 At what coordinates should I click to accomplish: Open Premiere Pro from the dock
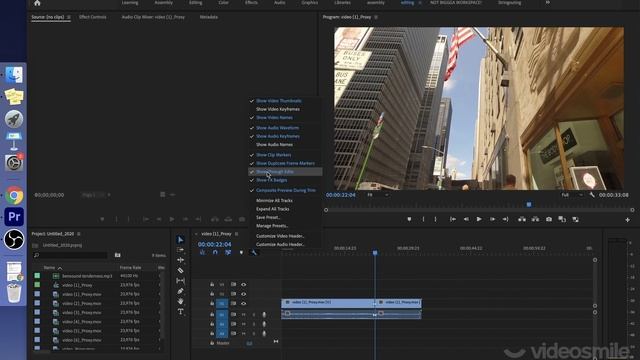click(x=14, y=216)
